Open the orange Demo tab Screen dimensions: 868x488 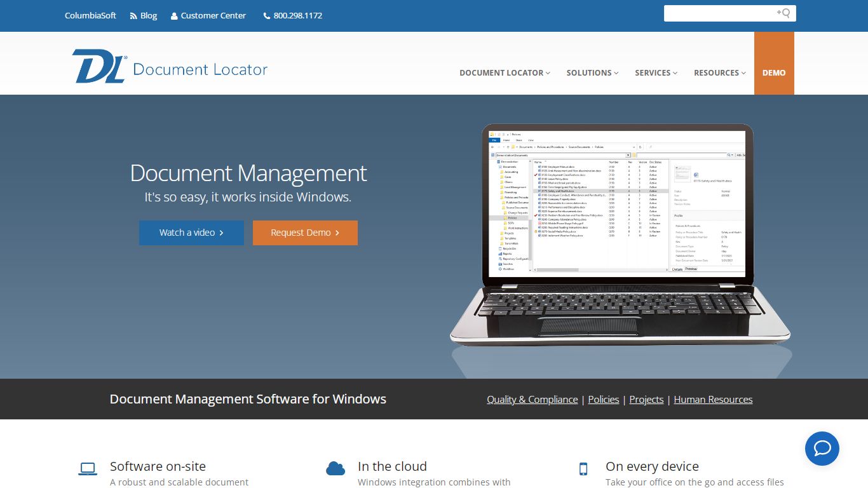pos(774,63)
